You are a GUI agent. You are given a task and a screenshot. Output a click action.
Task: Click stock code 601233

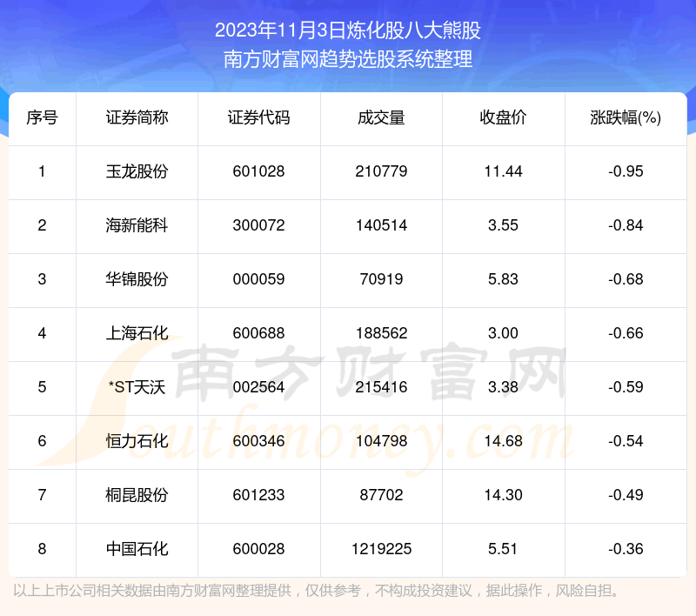click(x=258, y=495)
